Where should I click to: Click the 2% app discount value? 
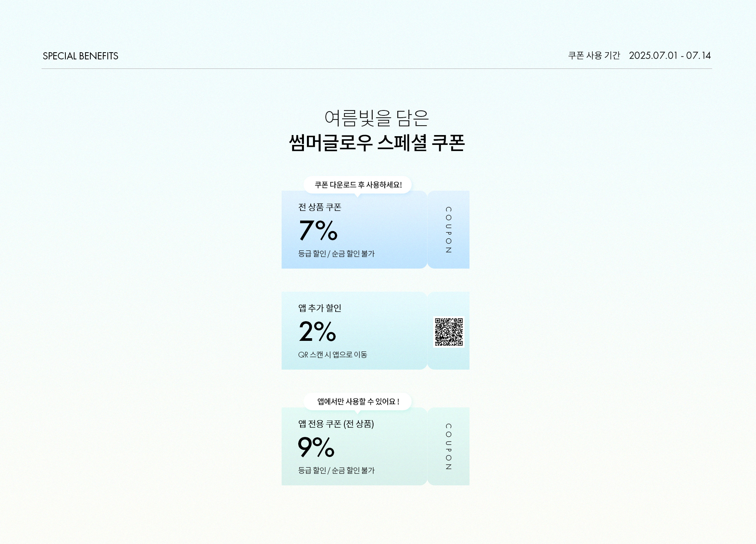point(317,331)
